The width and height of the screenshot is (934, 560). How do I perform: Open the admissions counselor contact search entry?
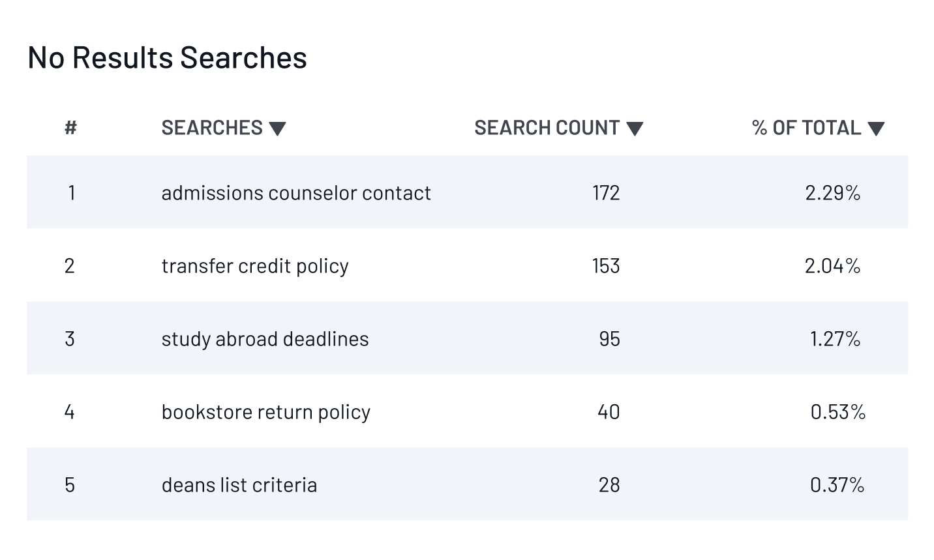coord(296,192)
